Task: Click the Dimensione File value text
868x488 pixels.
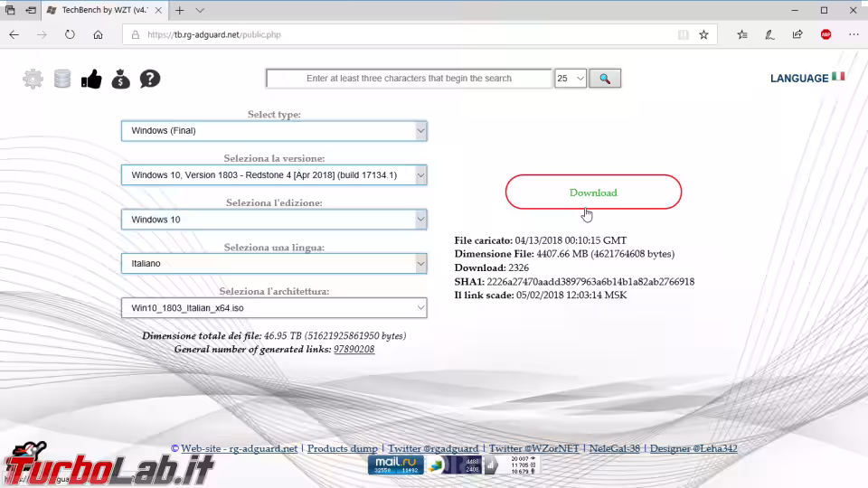Action: coord(606,254)
